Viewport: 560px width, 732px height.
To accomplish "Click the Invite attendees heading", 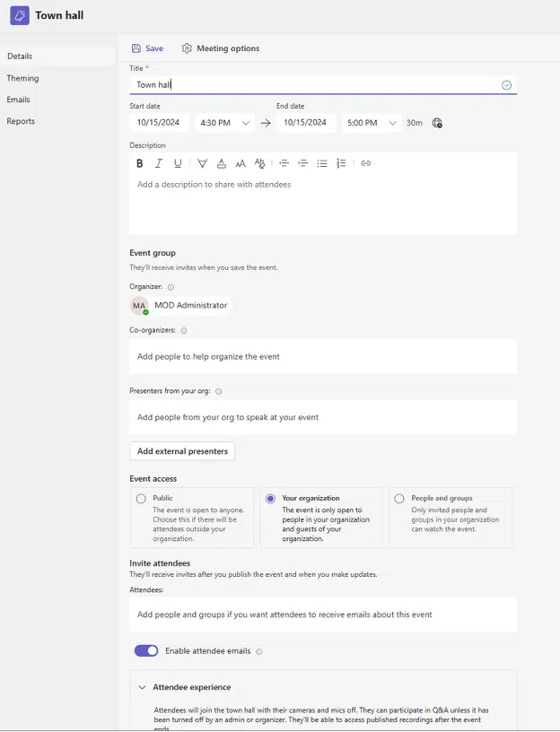I will [160, 563].
